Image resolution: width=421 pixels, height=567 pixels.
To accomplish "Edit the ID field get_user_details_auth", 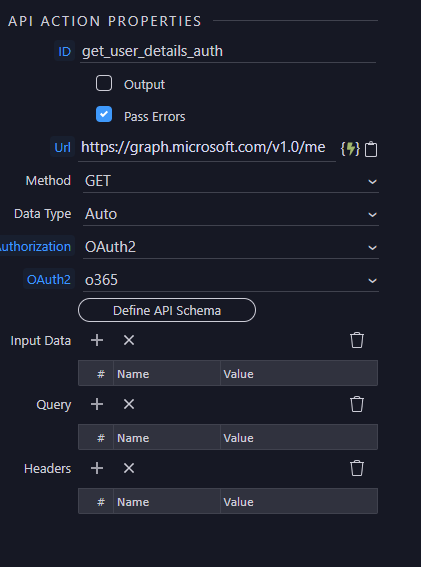I will (228, 51).
